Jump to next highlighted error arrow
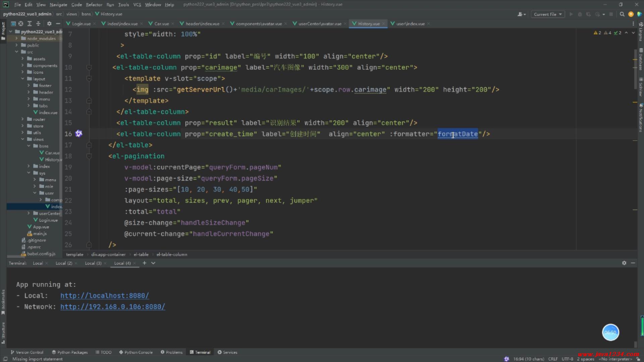644x362 pixels. point(633,33)
